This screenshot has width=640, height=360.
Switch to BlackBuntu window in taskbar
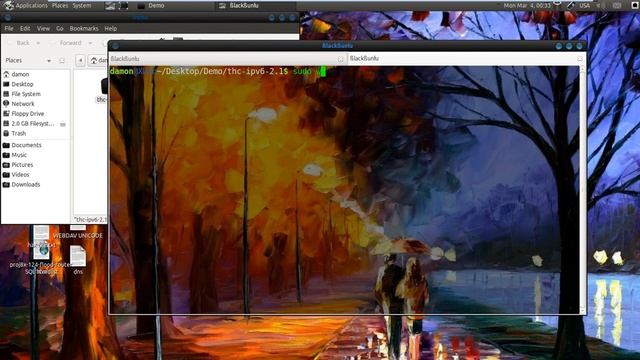(256, 6)
